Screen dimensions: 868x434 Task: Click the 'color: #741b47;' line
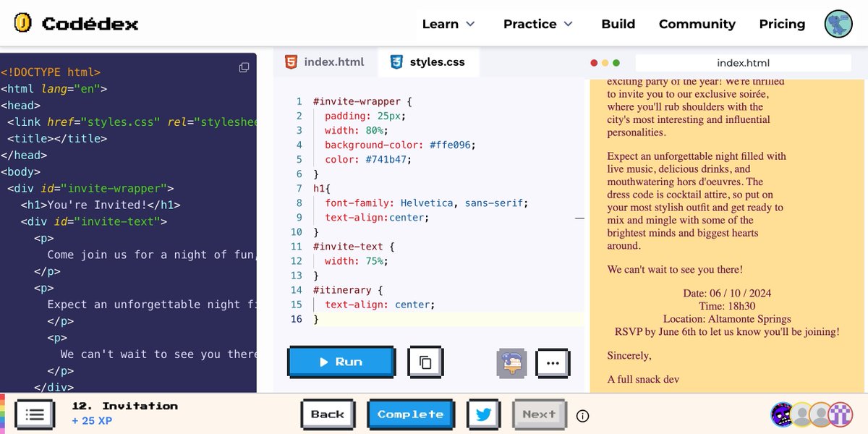(x=371, y=159)
